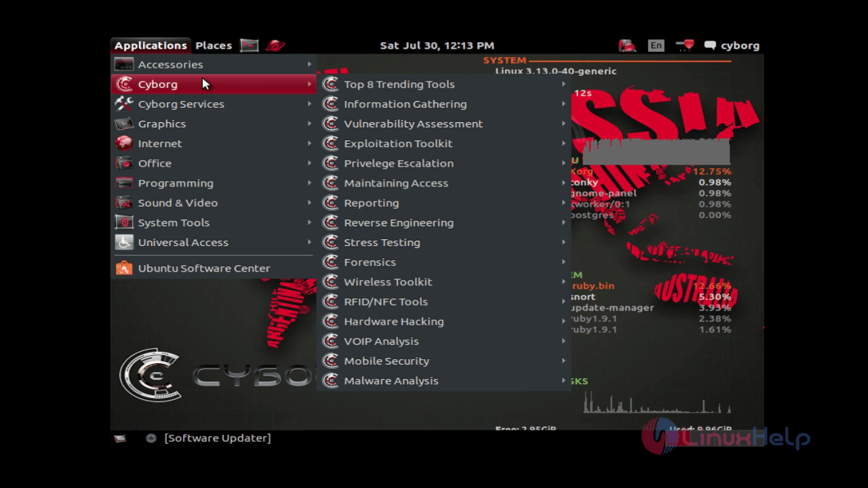The height and width of the screenshot is (488, 868).
Task: Click the Cyborg Services tools icon
Action: pyautogui.click(x=124, y=104)
